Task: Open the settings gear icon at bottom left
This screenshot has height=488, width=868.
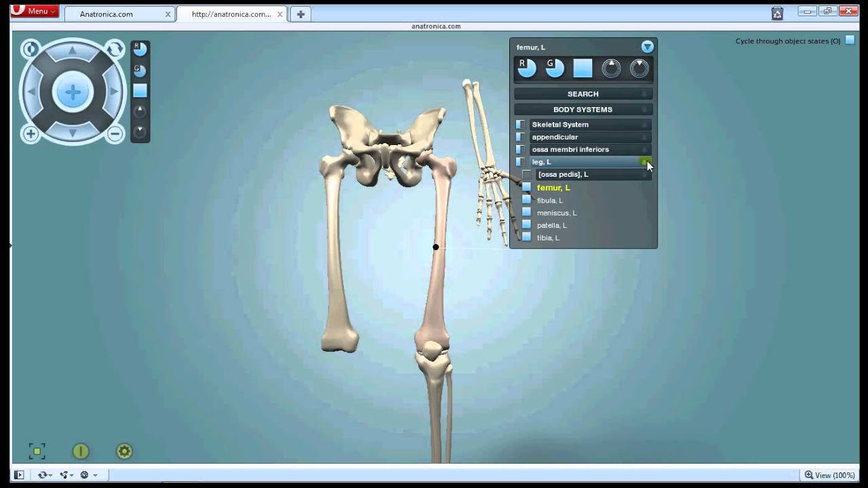Action: tap(124, 451)
